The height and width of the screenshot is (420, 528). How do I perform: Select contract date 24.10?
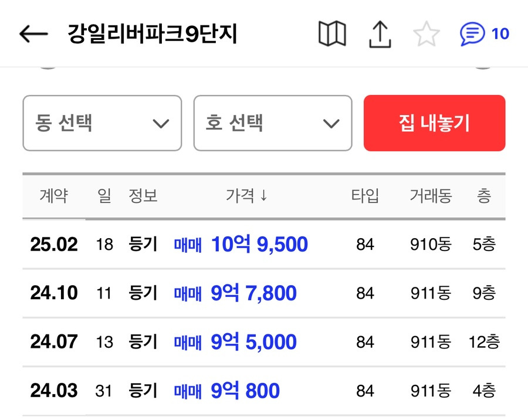tap(54, 293)
